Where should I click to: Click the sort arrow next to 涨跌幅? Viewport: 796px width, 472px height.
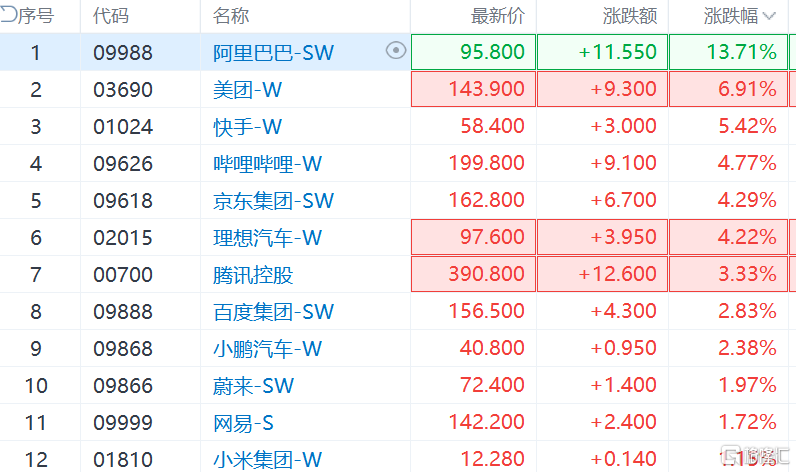[769, 16]
